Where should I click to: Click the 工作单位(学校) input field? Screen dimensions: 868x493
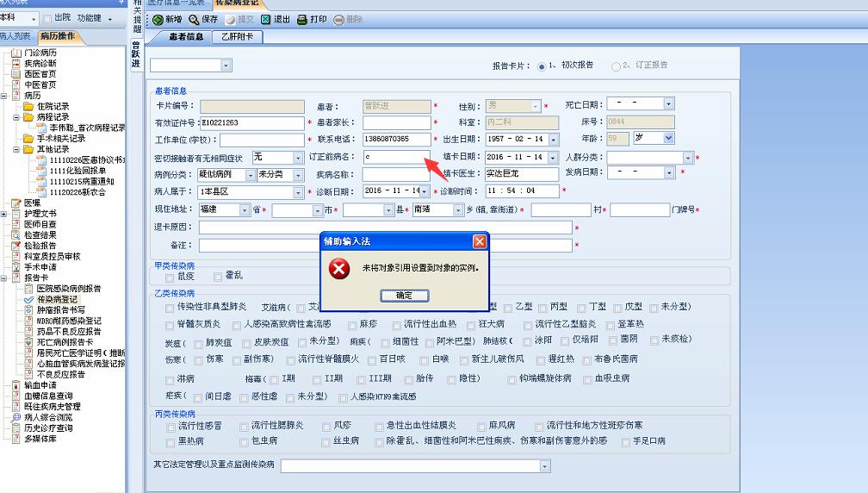[262, 140]
